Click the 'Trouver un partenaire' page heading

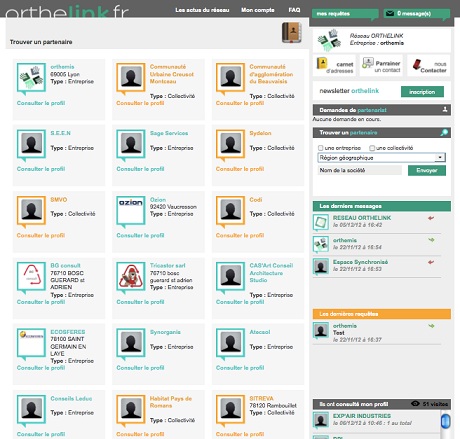(x=41, y=42)
